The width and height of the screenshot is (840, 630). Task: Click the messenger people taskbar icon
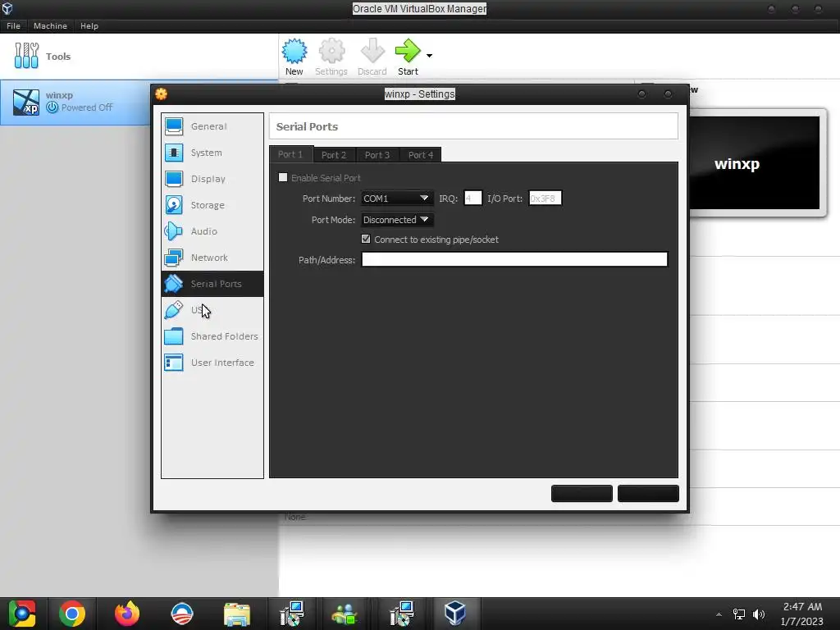pyautogui.click(x=345, y=614)
